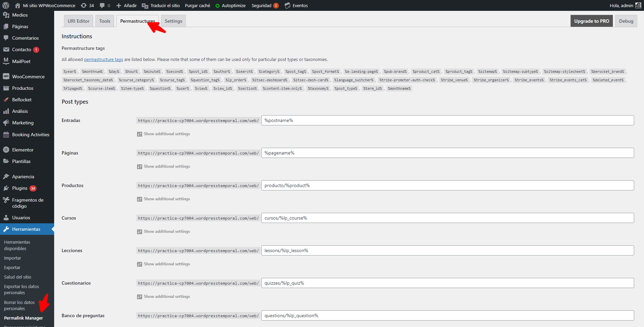Follow the permastructure tags link
This screenshot has width=644, height=327.
coord(104,59)
